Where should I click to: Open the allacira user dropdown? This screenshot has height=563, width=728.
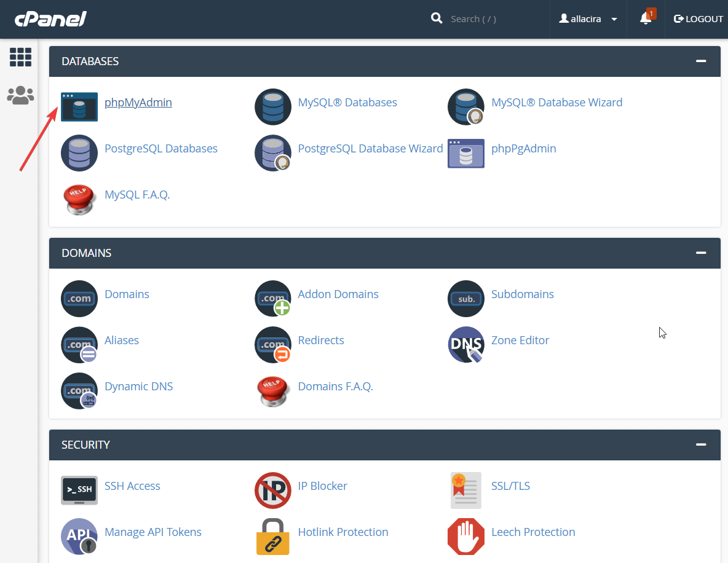coord(588,19)
